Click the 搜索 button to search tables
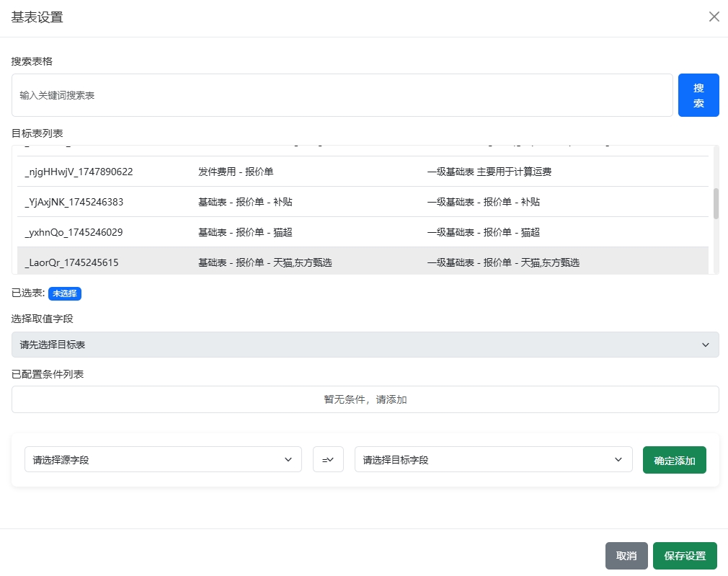Image resolution: width=728 pixels, height=576 pixels. [x=698, y=94]
